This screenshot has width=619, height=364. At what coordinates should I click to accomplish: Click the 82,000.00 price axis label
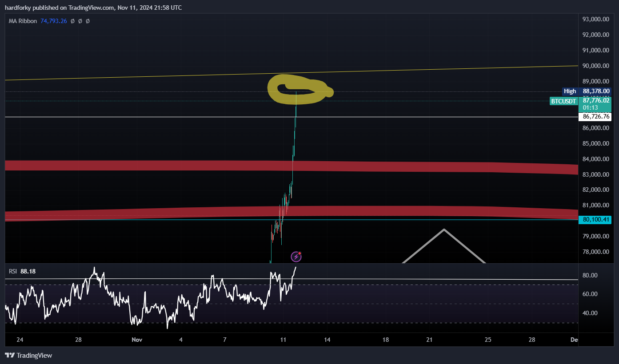tap(596, 190)
